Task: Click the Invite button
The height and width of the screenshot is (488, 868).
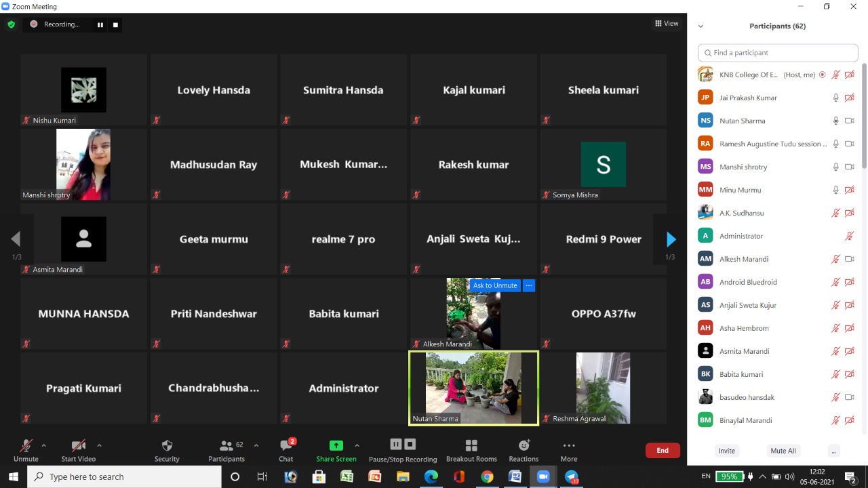Action: pos(727,451)
